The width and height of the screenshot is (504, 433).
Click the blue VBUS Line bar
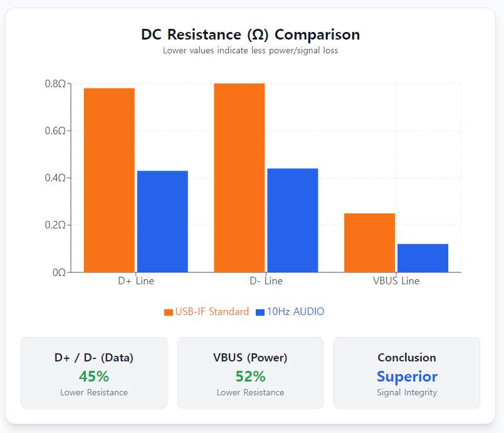423,258
